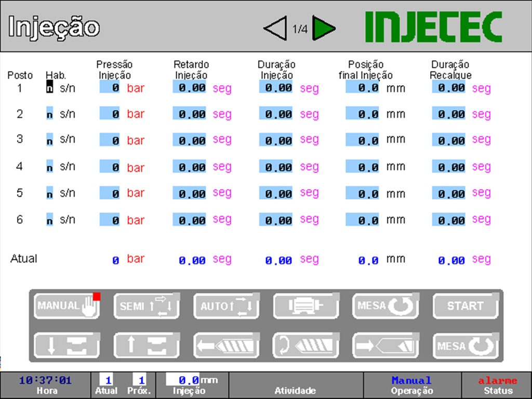Enable AUTO cycle mode button
This screenshot has width=532, height=399.
226,305
